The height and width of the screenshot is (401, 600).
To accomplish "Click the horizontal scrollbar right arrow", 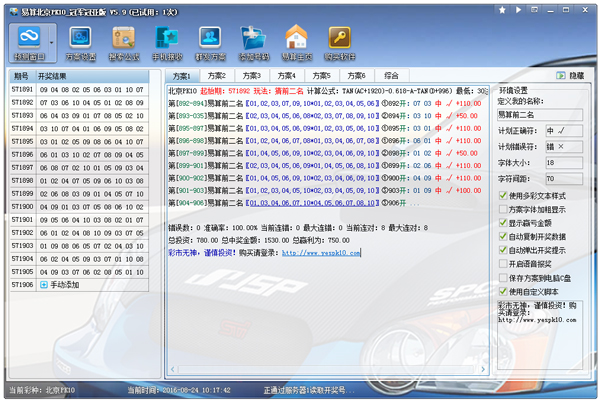I will pyautogui.click(x=483, y=369).
